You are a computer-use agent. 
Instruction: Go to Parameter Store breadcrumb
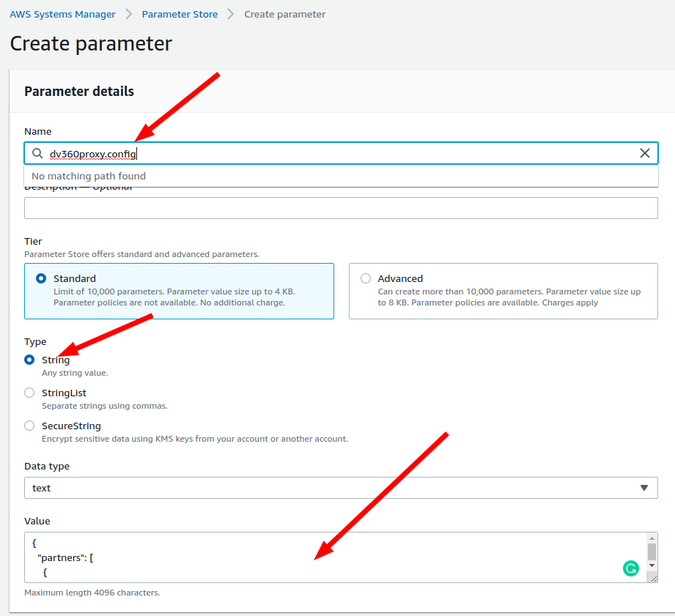pyautogui.click(x=180, y=14)
